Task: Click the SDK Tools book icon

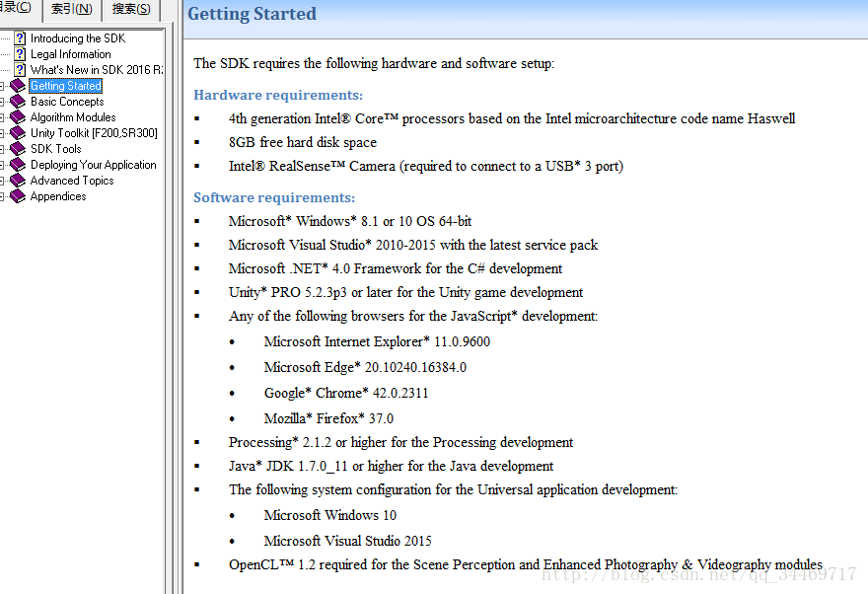Action: (18, 149)
